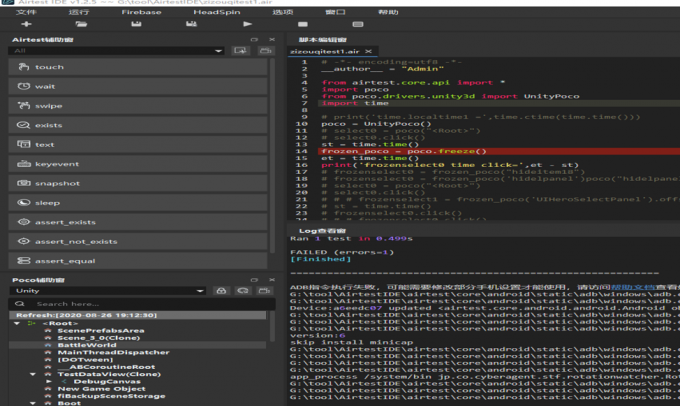Stop script with the square icon
Viewport: 680px width, 406px height.
point(303,24)
